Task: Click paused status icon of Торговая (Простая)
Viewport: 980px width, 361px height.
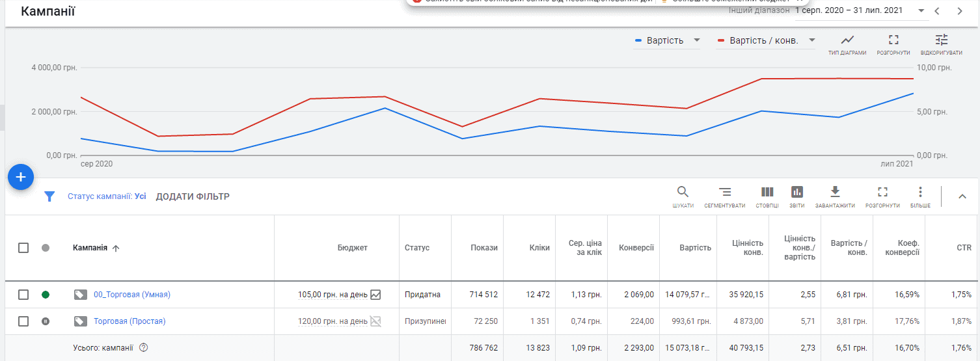Action: pos(46,321)
